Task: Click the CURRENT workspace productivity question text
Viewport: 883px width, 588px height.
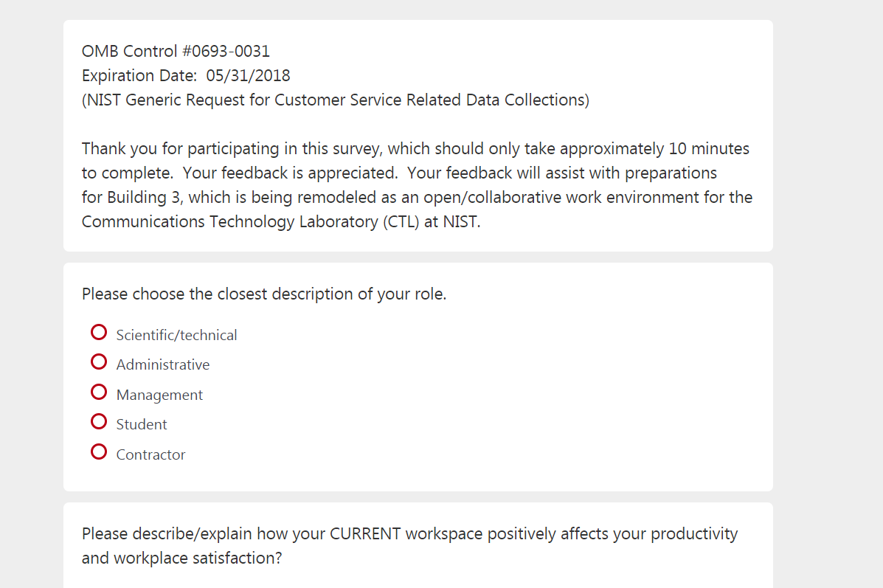Action: tap(409, 533)
